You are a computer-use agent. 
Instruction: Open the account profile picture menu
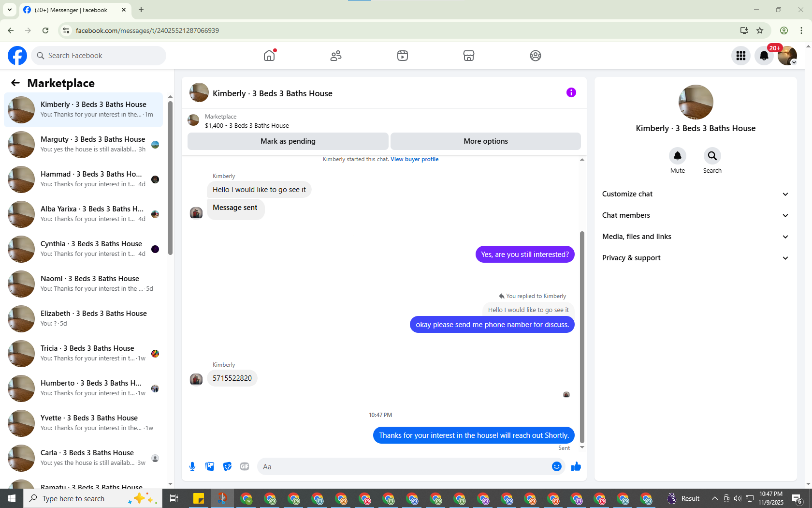(x=787, y=56)
